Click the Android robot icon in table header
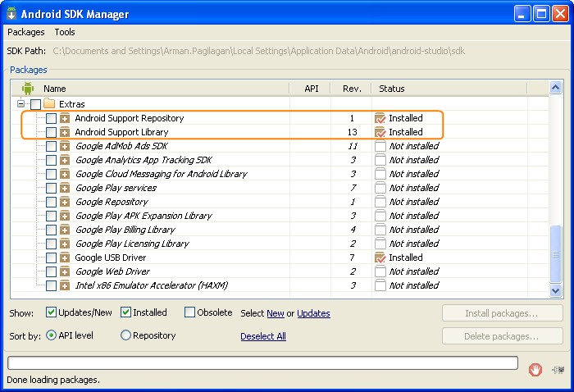This screenshot has height=392, width=574. coord(27,89)
